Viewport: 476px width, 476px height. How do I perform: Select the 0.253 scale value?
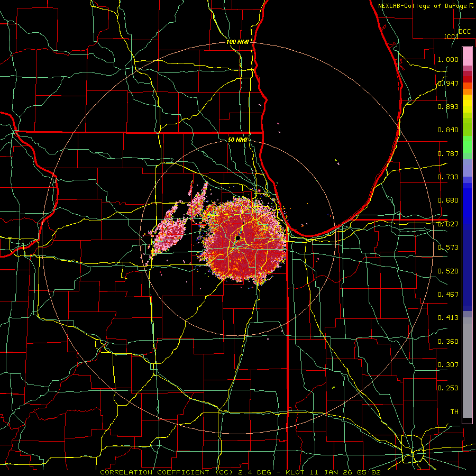point(448,388)
